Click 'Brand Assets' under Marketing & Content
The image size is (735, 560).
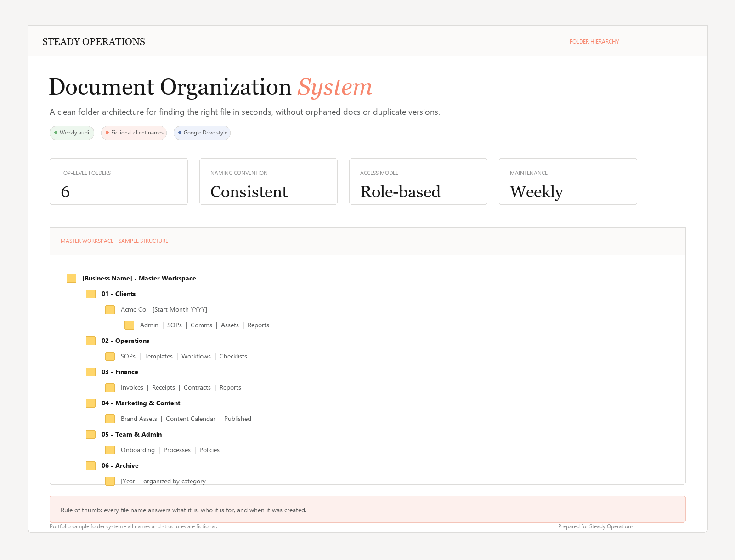(x=139, y=419)
